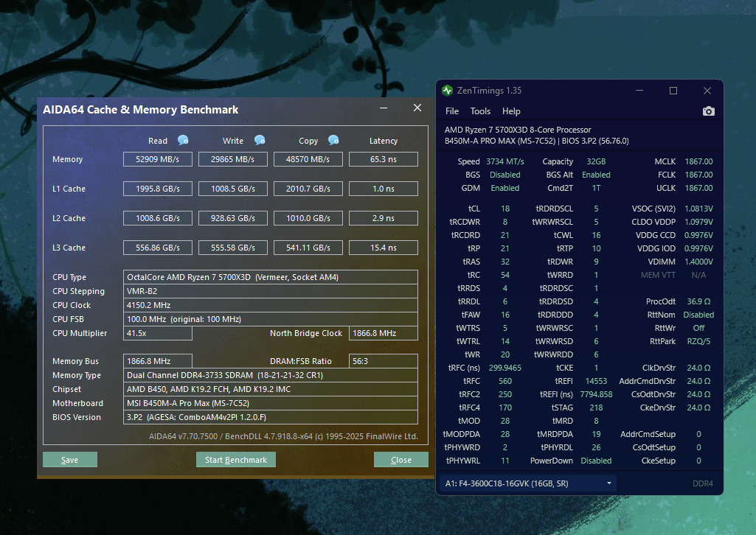Close the ZenTimings window
Image resolution: width=756 pixels, height=535 pixels.
pyautogui.click(x=707, y=91)
